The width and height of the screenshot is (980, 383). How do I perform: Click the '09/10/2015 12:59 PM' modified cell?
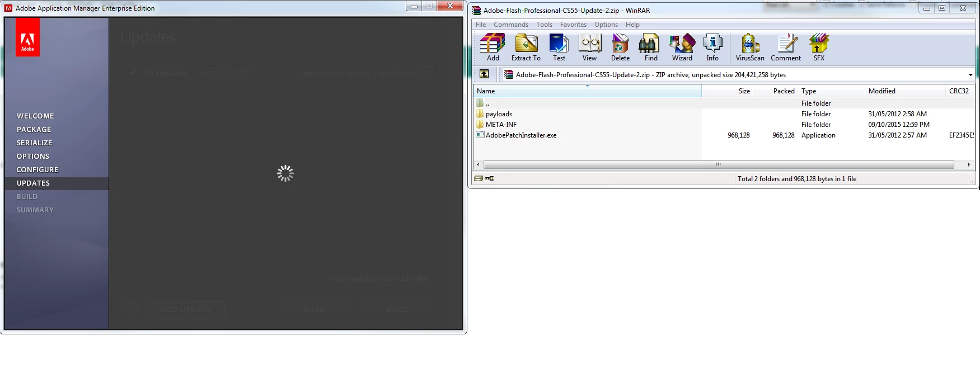pyautogui.click(x=899, y=125)
